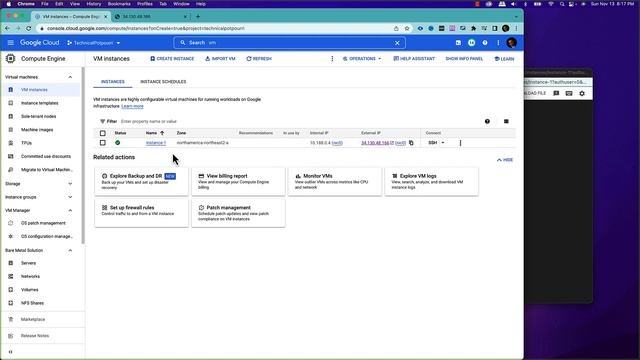Open Volumes under Bare Metal Solution
This screenshot has height=360, width=640.
tap(29, 290)
